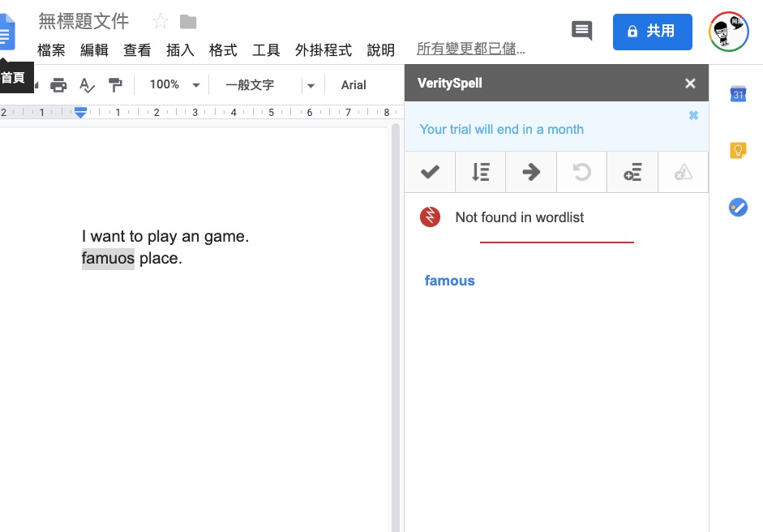Click the blue 共用 share button
The height and width of the screenshot is (532, 763).
[x=652, y=31]
